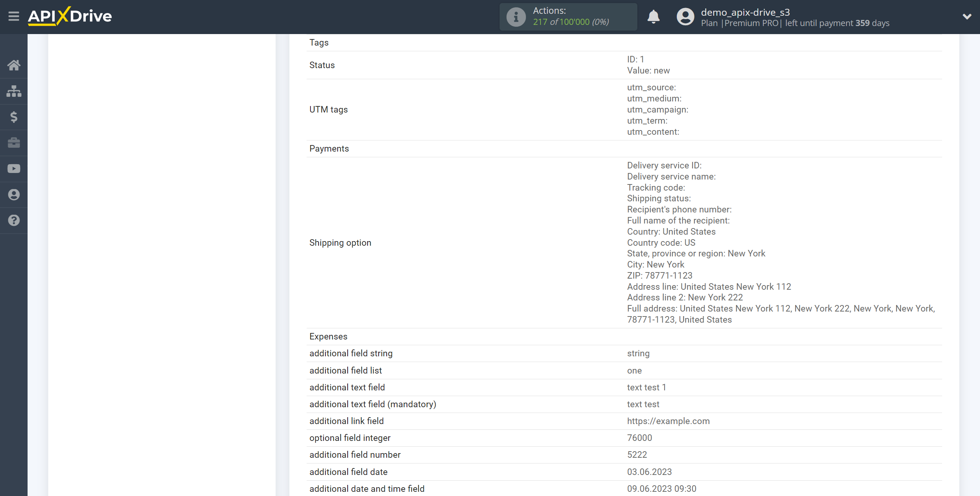The image size is (980, 496).
Task: Click the Plan Premium PRO payment text
Action: coord(795,23)
